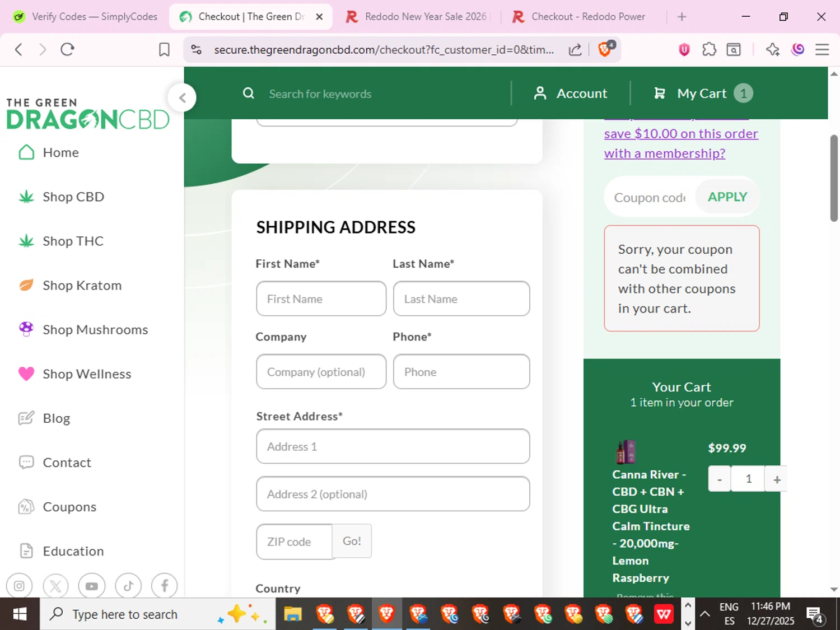This screenshot has height=630, width=840.
Task: Focus the Company (optional) field
Action: click(321, 371)
